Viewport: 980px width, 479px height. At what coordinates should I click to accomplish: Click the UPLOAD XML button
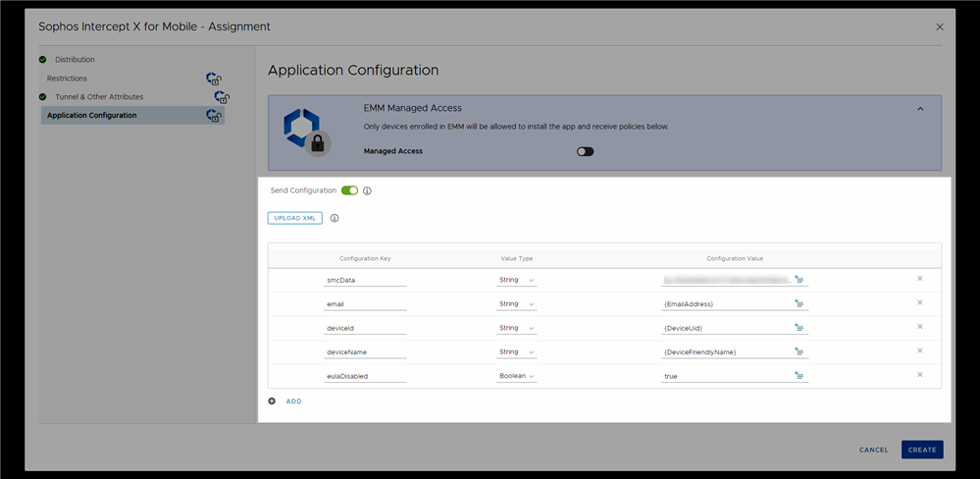pyautogui.click(x=295, y=218)
